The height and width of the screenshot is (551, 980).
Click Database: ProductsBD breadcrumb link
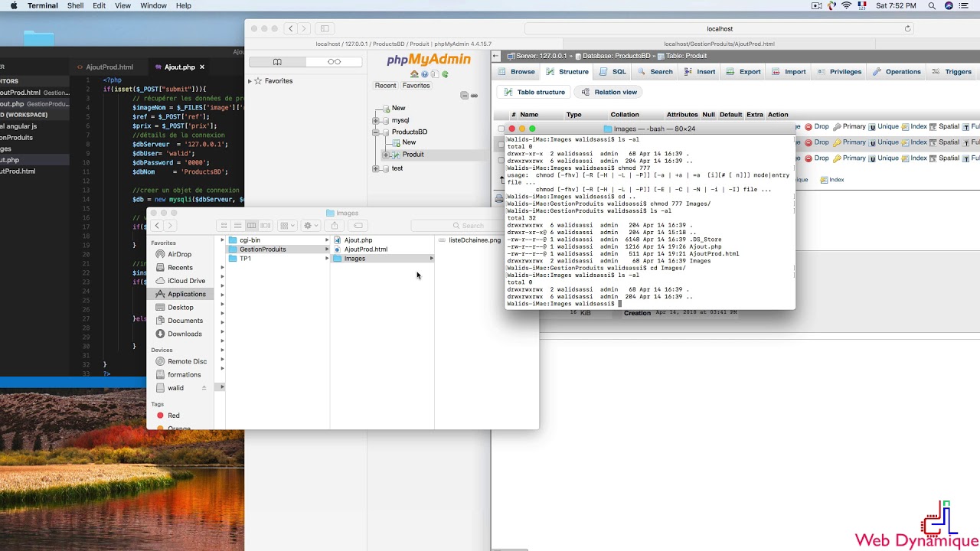tap(617, 56)
